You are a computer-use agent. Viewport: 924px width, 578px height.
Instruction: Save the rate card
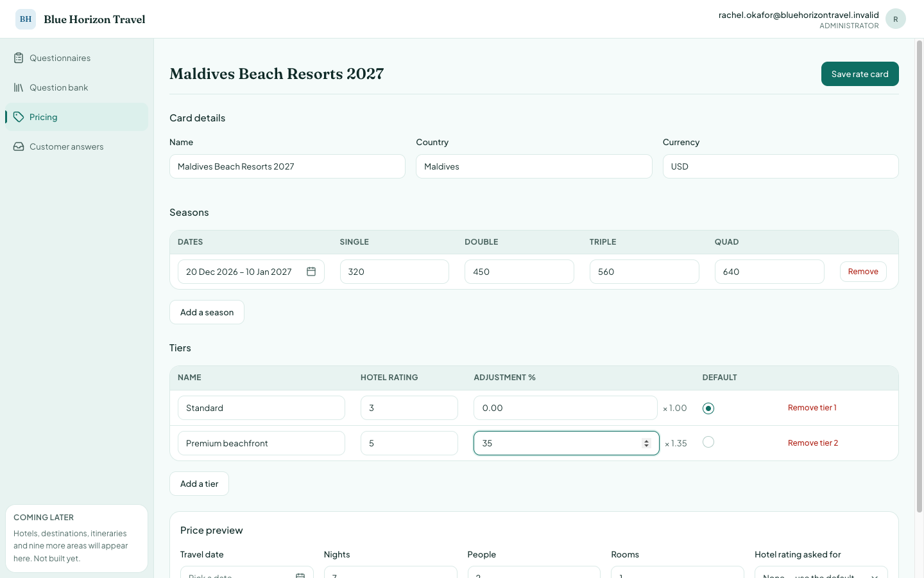tap(860, 74)
